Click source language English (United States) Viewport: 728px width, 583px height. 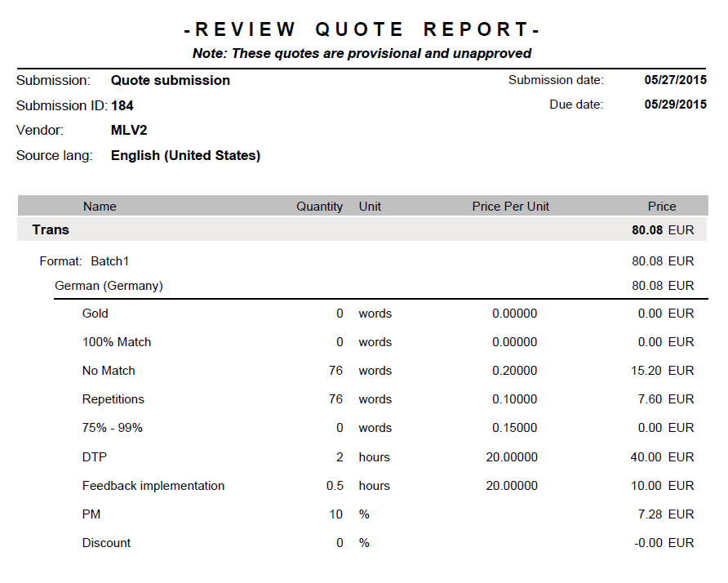(185, 156)
